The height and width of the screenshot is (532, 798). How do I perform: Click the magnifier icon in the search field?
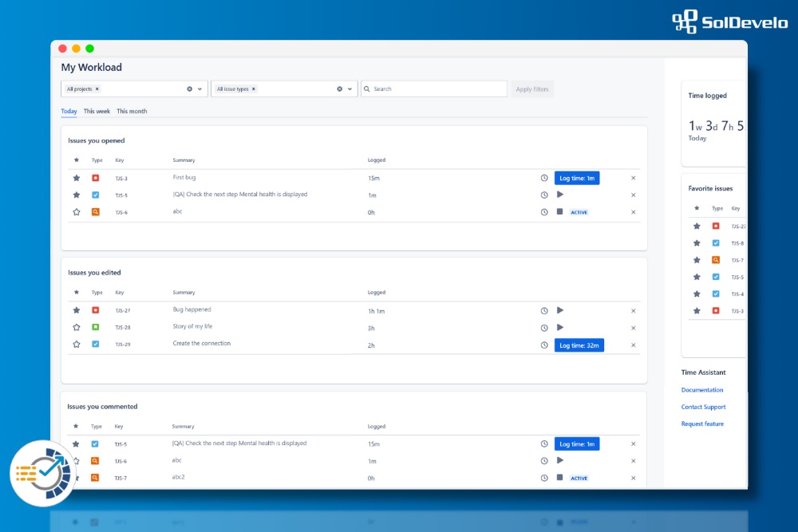pos(366,89)
